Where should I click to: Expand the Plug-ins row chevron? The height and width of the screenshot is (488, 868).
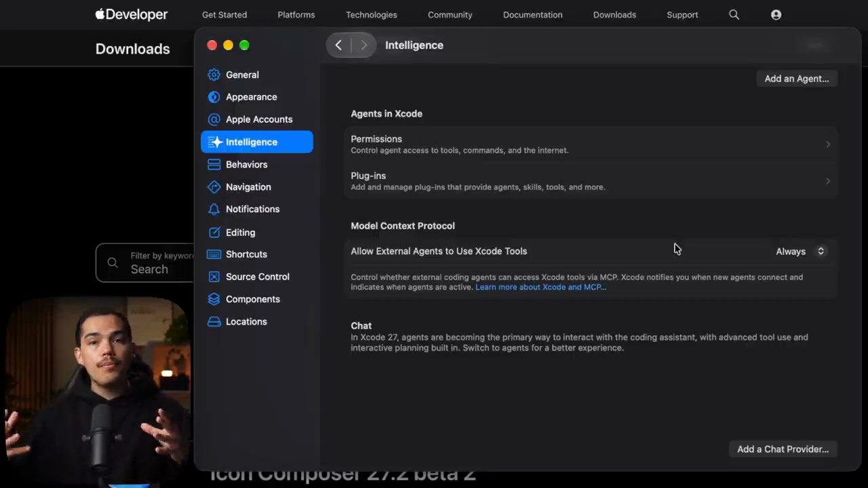pos(828,181)
